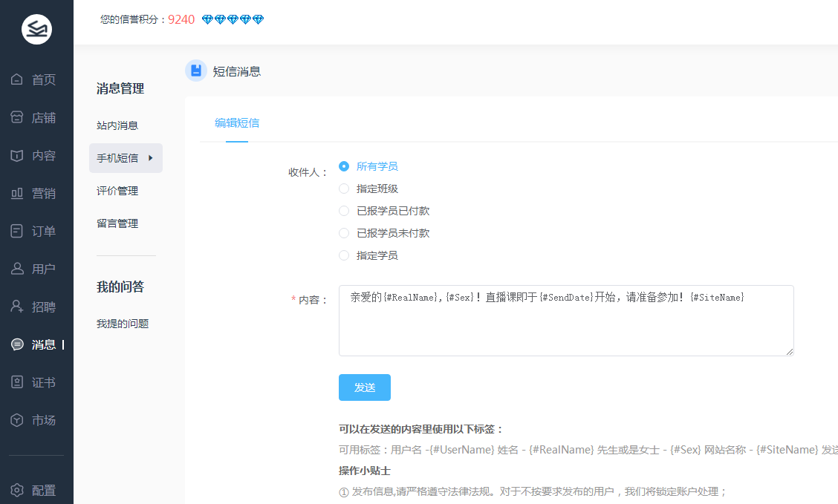Open 评价管理 in the side menu
838x504 pixels.
[x=117, y=191]
